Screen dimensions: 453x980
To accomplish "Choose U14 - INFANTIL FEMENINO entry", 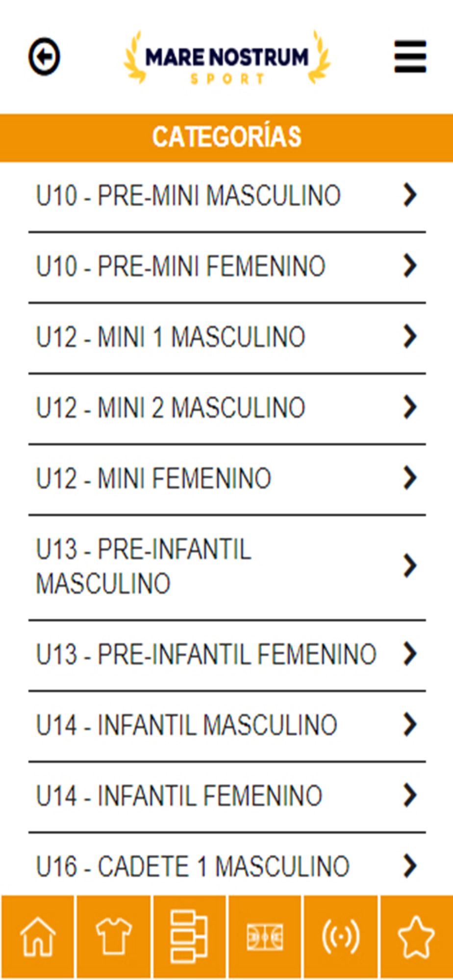I will pos(227,796).
